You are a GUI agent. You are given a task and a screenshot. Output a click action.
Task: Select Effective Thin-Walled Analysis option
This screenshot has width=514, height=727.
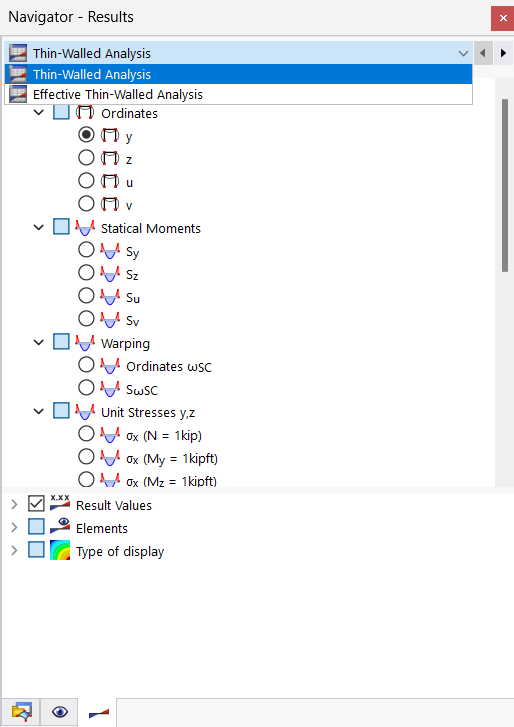point(238,94)
